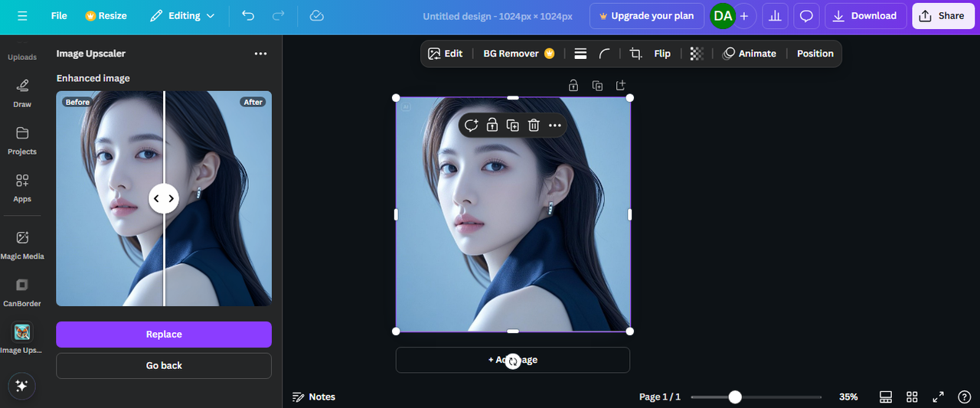Lock the page using top lock icon
This screenshot has width=980, height=408.
coord(573,85)
